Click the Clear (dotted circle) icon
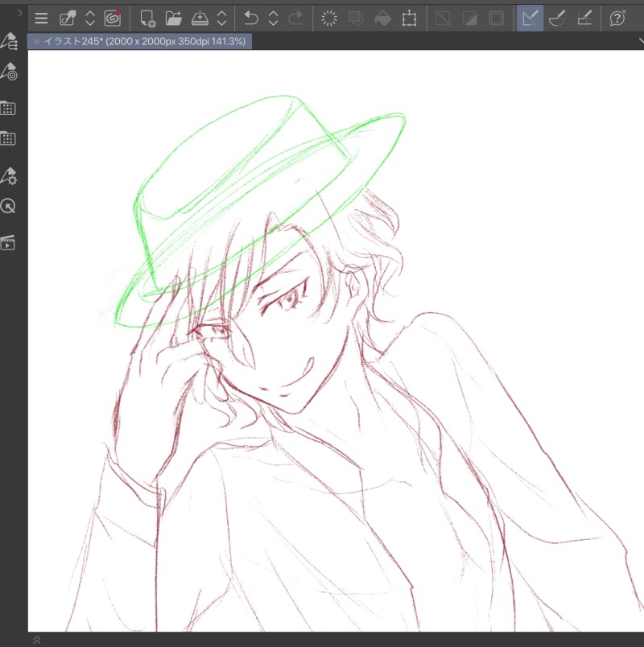This screenshot has height=647, width=644. click(329, 19)
